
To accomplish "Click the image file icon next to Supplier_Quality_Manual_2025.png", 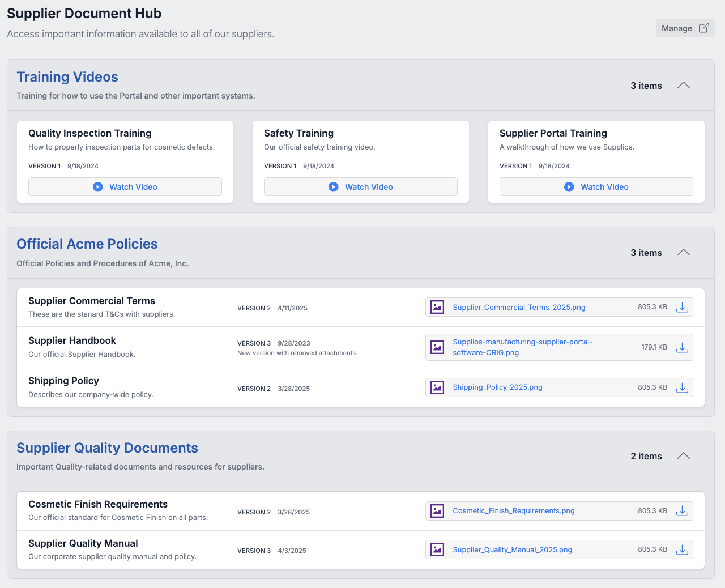I will (437, 549).
